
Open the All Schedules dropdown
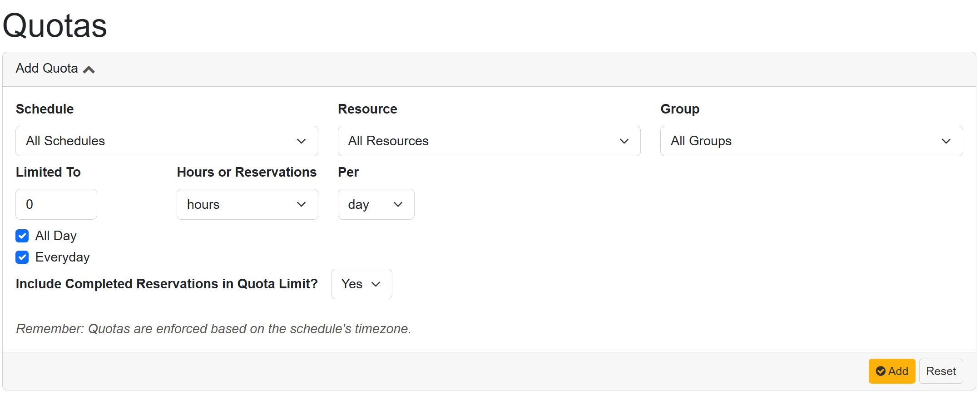(167, 141)
